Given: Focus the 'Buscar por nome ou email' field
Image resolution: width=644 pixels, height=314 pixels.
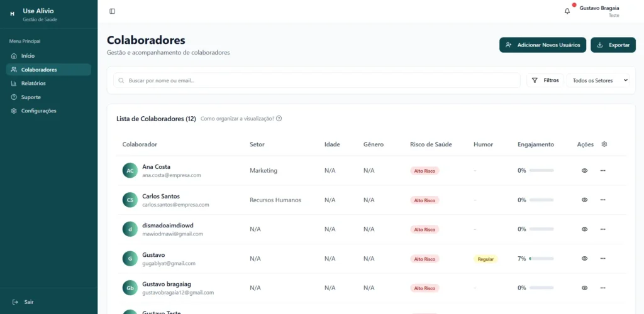Looking at the screenshot, I should (x=317, y=81).
